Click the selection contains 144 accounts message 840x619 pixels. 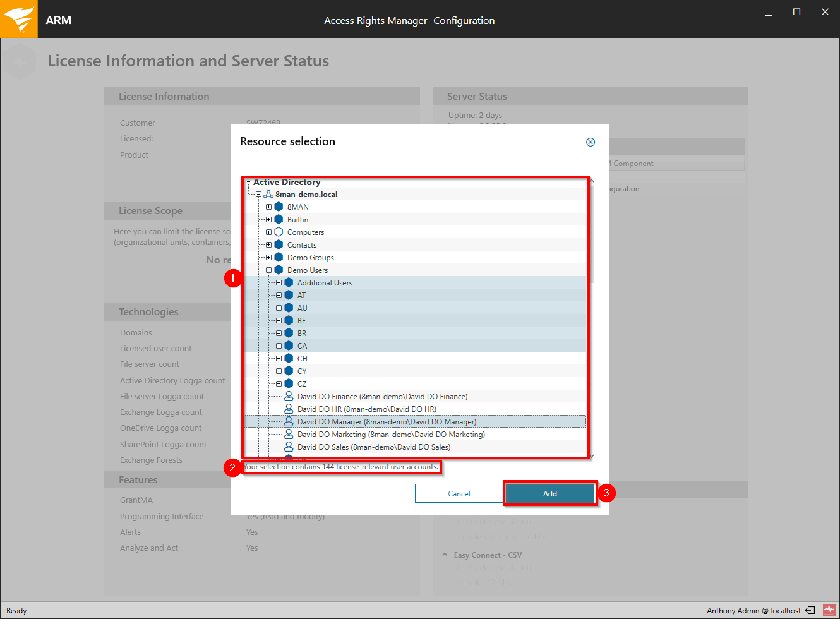[x=341, y=467]
